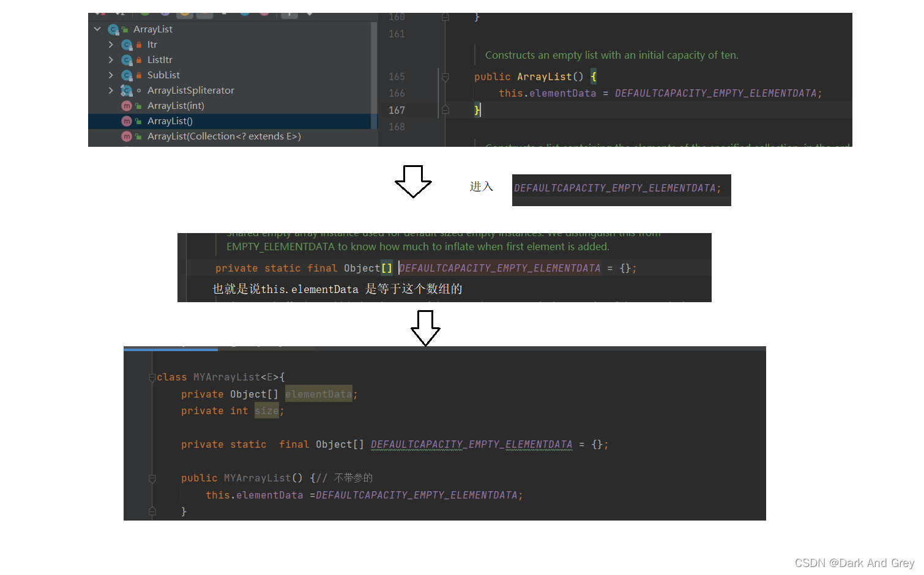Click the public visibility icon next to ArrayList root

click(x=125, y=29)
